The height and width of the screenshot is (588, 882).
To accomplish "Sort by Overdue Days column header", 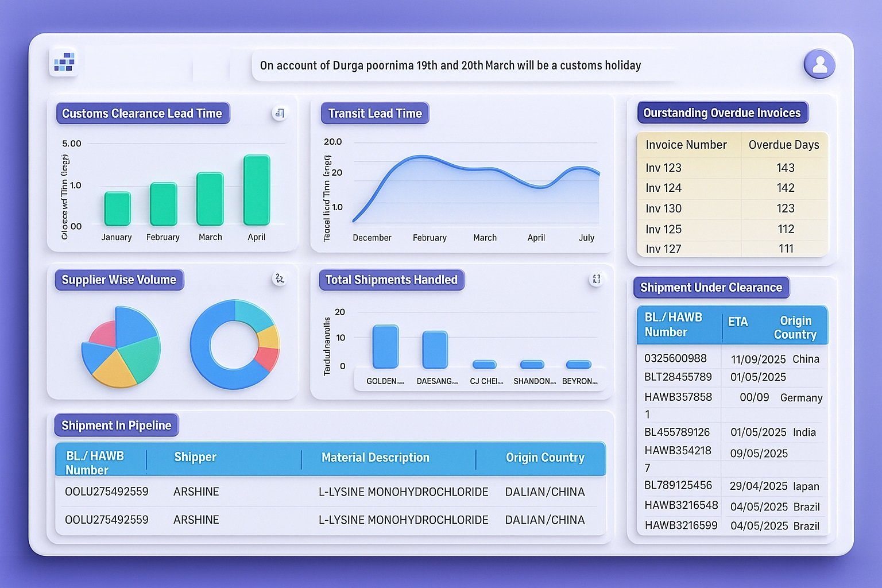I will (784, 145).
